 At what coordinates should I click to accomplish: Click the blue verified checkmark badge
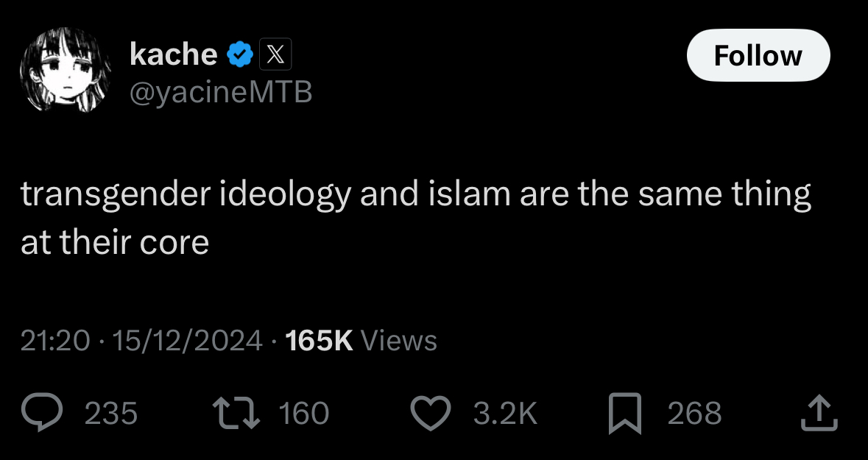click(x=239, y=54)
